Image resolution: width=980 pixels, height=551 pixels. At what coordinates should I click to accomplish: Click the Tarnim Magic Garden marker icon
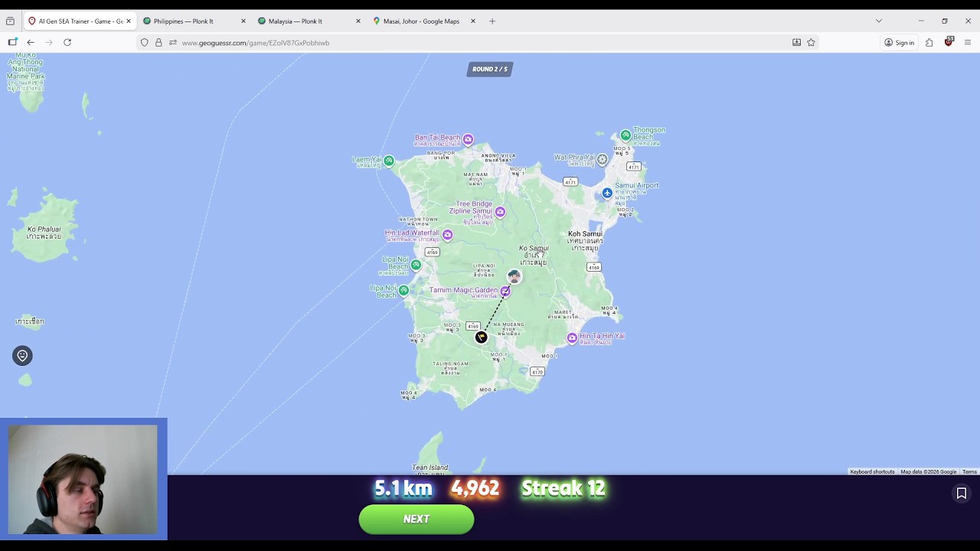[505, 291]
